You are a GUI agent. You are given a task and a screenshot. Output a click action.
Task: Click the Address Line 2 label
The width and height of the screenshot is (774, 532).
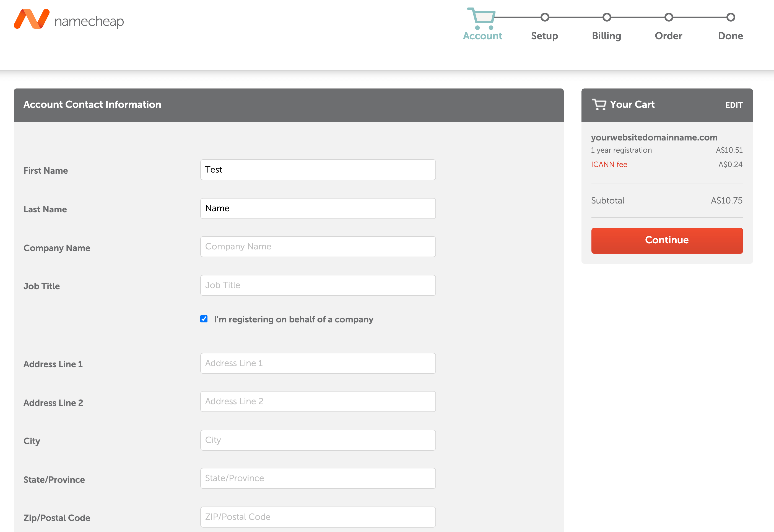53,403
